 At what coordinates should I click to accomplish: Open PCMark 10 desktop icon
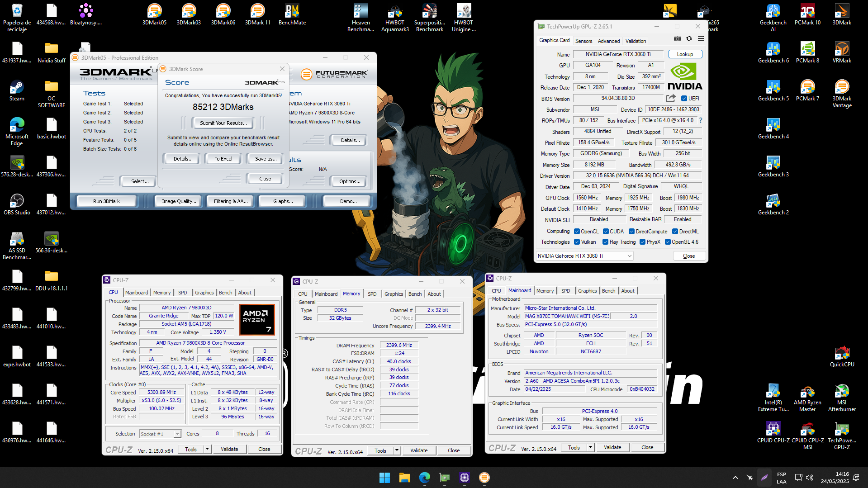[x=807, y=14]
